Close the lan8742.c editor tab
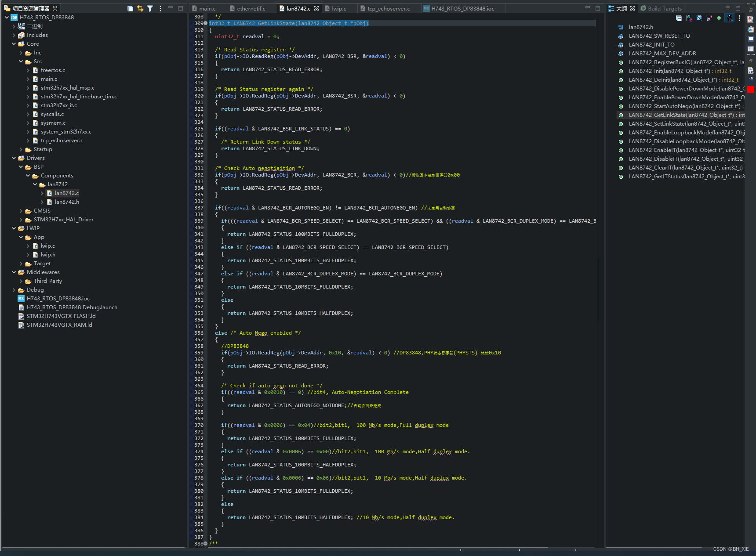756x556 pixels. 316,8
